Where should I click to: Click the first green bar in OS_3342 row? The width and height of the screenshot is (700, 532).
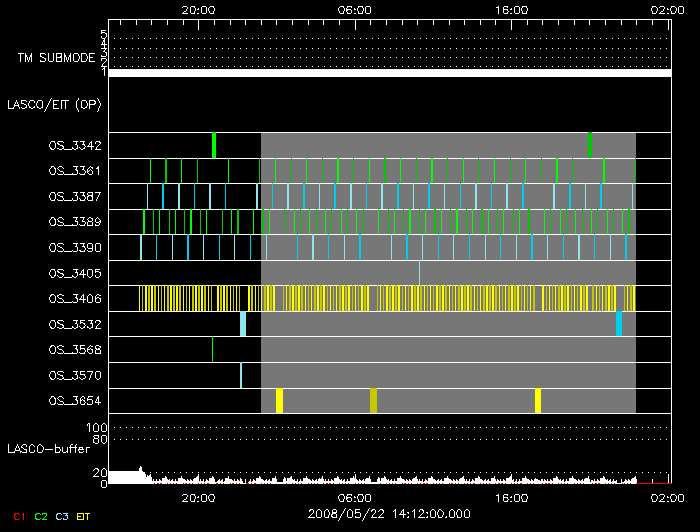click(x=214, y=145)
